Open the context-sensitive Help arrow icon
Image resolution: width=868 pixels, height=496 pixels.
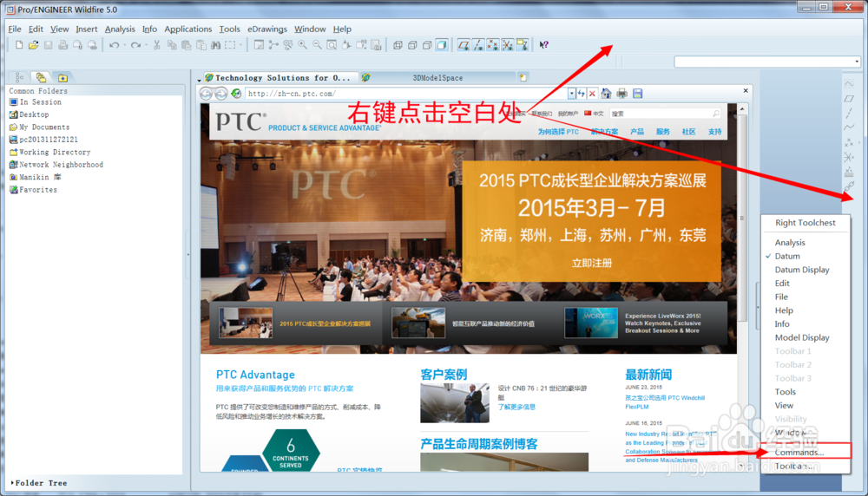(543, 45)
